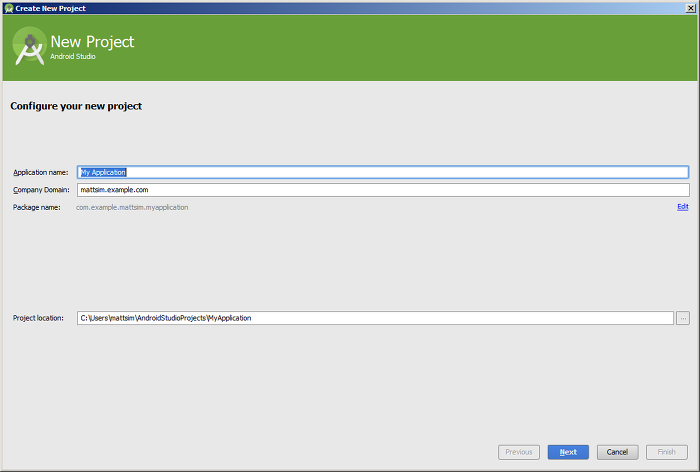
Task: Edit the package name via Edit link
Action: point(683,206)
